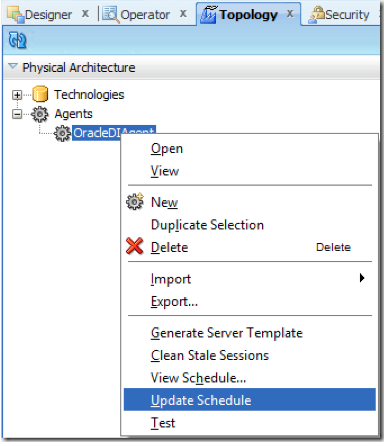Viewport: 384px width, 446px height.
Task: Close the Designer tab
Action: coord(85,14)
